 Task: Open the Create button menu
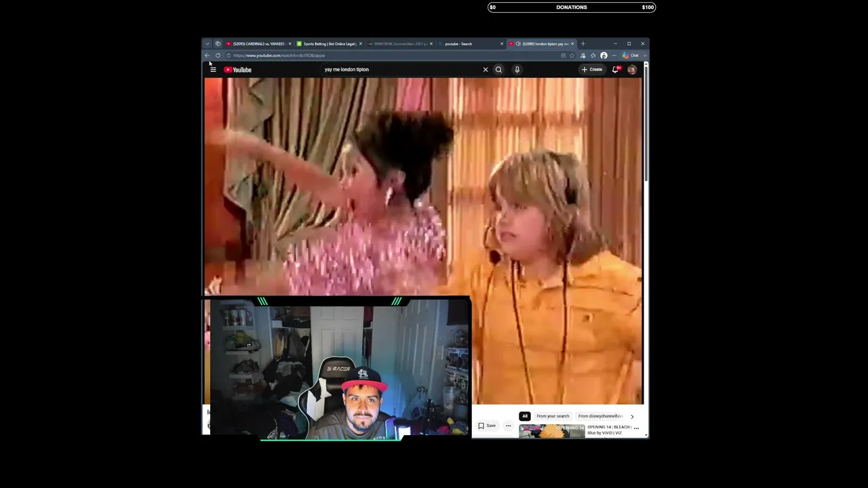click(592, 69)
